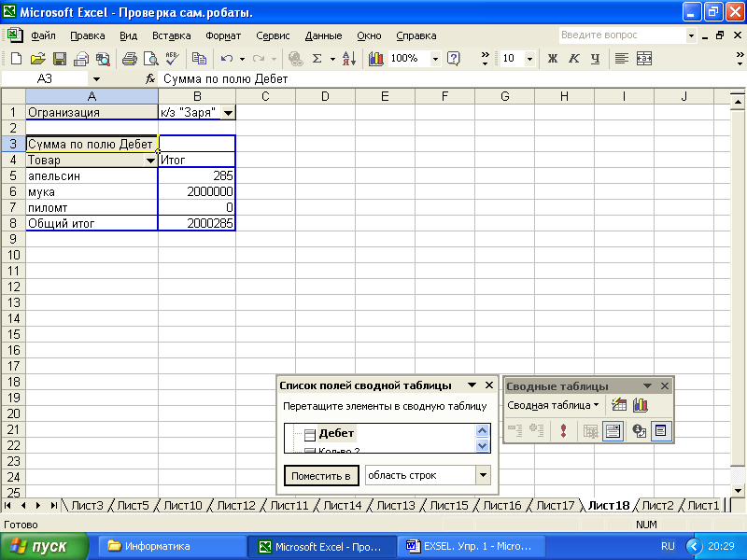The image size is (747, 560).
Task: Merge and center cells icon
Action: [644, 59]
